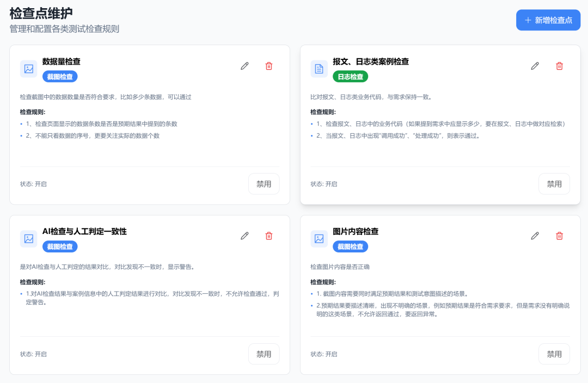Click the pencil icon on 图片内容检查 card
This screenshot has height=383, width=588.
pyautogui.click(x=535, y=236)
